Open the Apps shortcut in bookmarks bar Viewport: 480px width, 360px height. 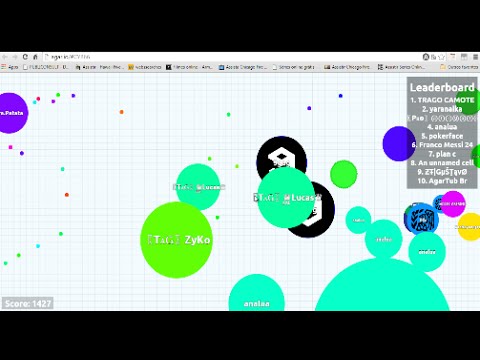point(10,67)
